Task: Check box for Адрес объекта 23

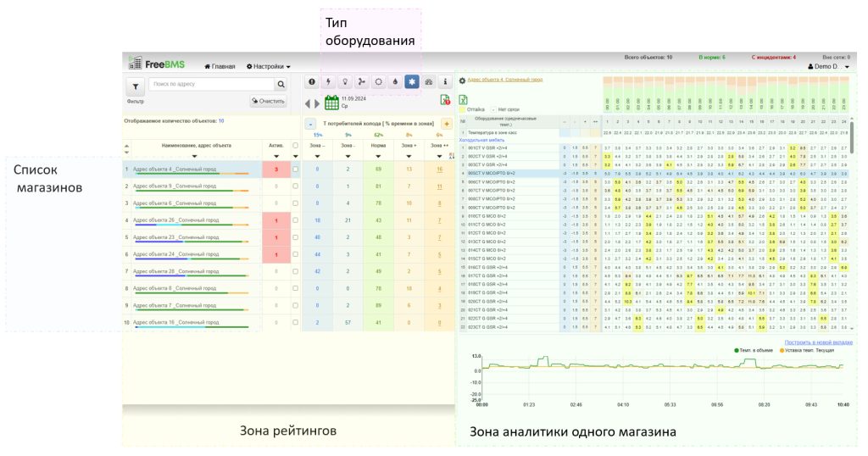Action: click(295, 237)
